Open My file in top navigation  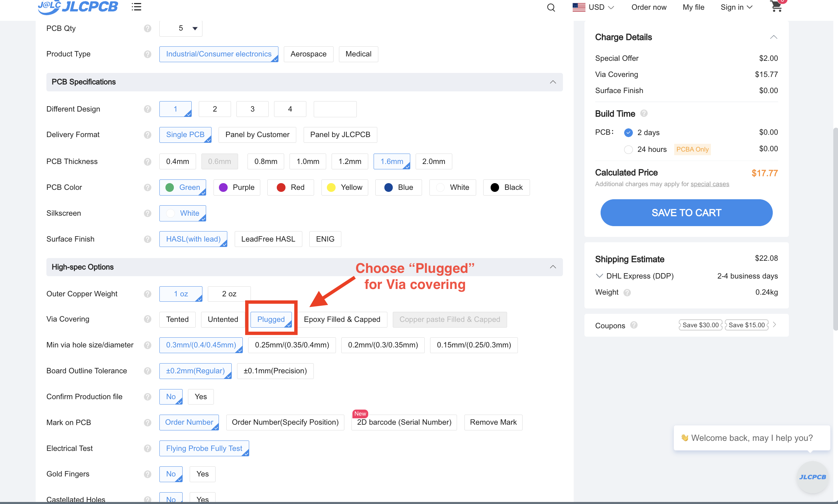[x=693, y=7]
